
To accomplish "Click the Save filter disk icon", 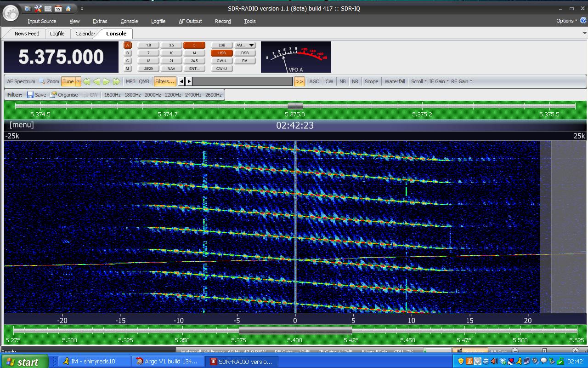I will [x=30, y=95].
